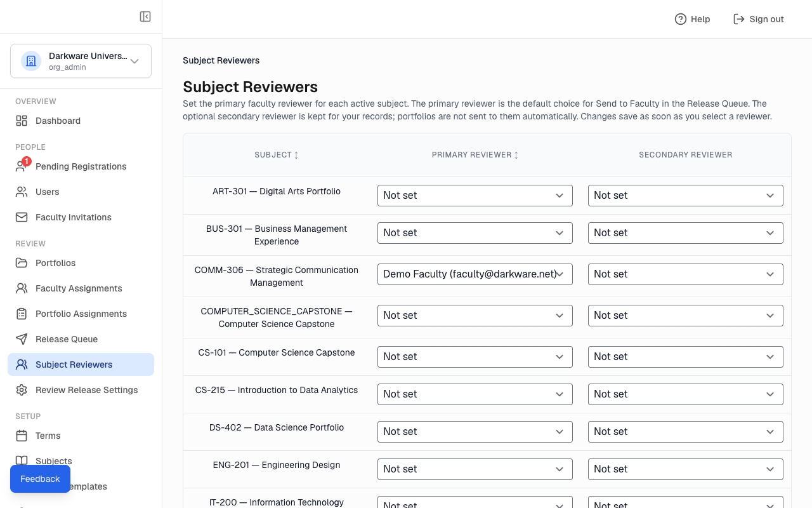
Task: Open Portfolio Assignments page
Action: pyautogui.click(x=81, y=314)
